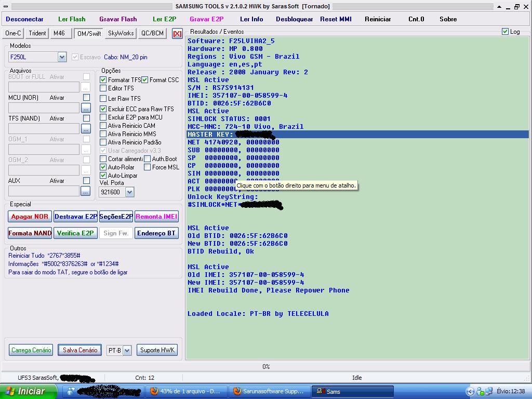This screenshot has width=532, height=399.
Task: Click Ler E2P in the menu
Action: [x=165, y=19]
